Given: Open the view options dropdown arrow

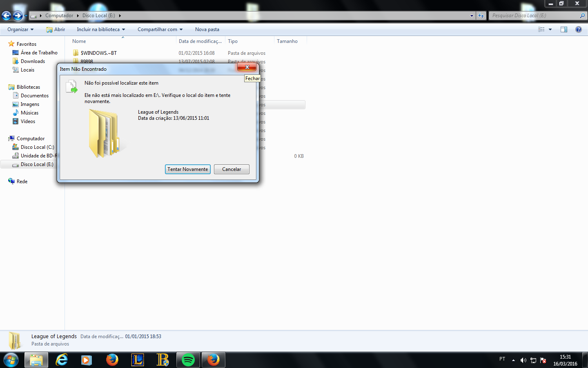Looking at the screenshot, I should coord(550,29).
